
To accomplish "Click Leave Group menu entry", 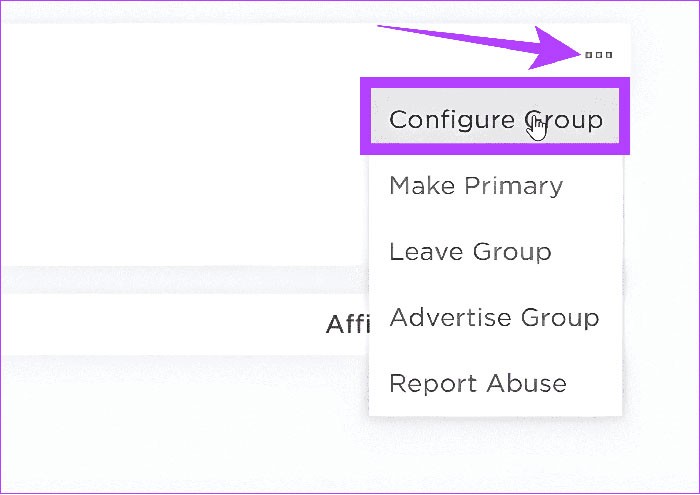I will point(470,251).
